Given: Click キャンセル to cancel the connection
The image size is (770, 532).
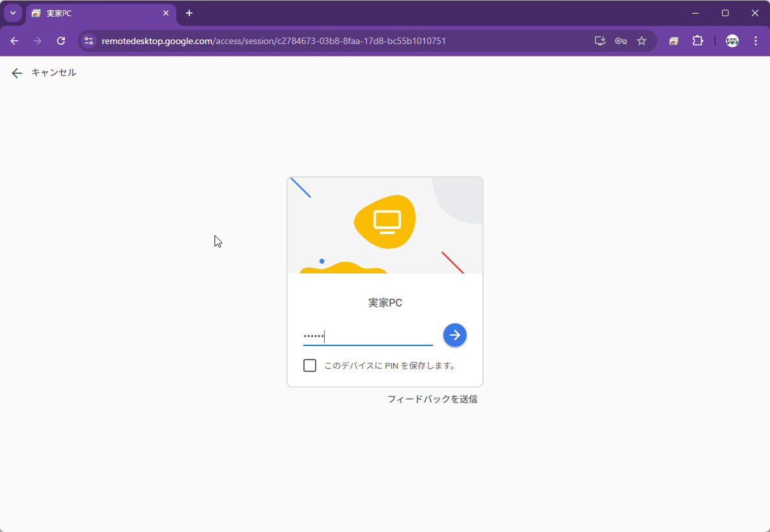Looking at the screenshot, I should pyautogui.click(x=44, y=73).
